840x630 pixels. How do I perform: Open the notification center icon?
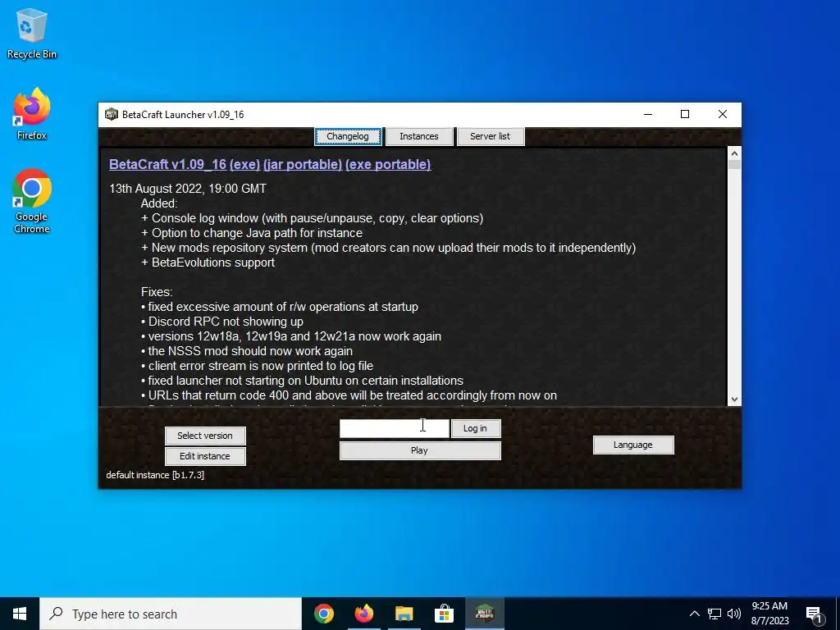(815, 614)
